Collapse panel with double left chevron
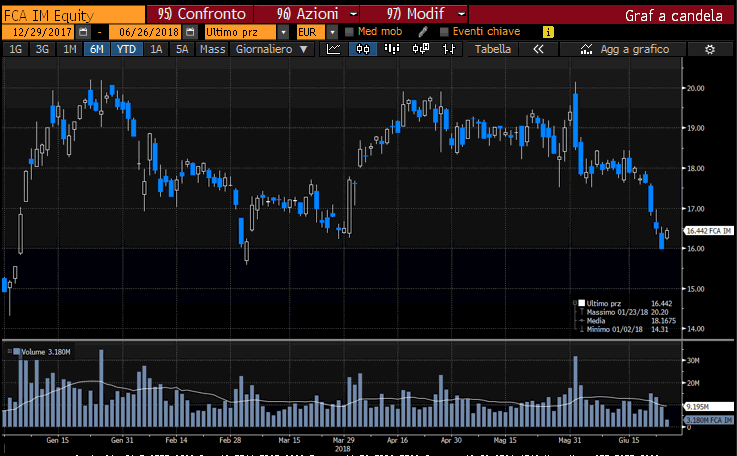737x456 pixels. tap(539, 49)
